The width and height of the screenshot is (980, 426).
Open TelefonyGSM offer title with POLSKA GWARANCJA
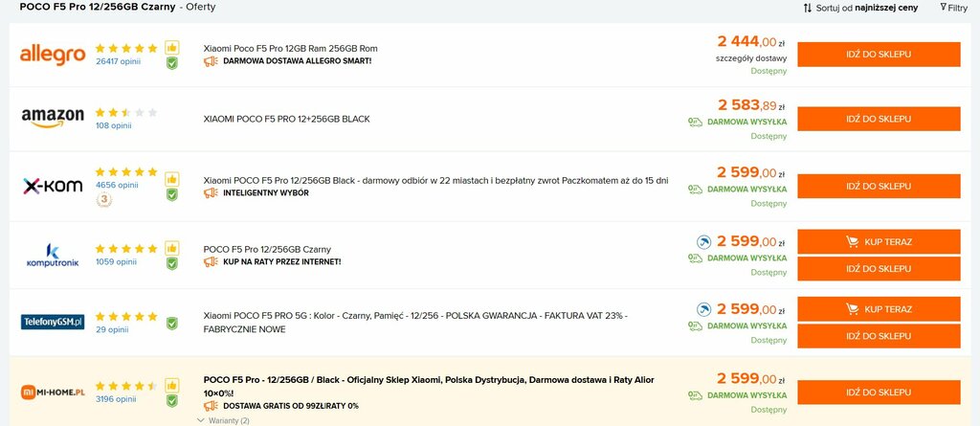click(x=415, y=323)
